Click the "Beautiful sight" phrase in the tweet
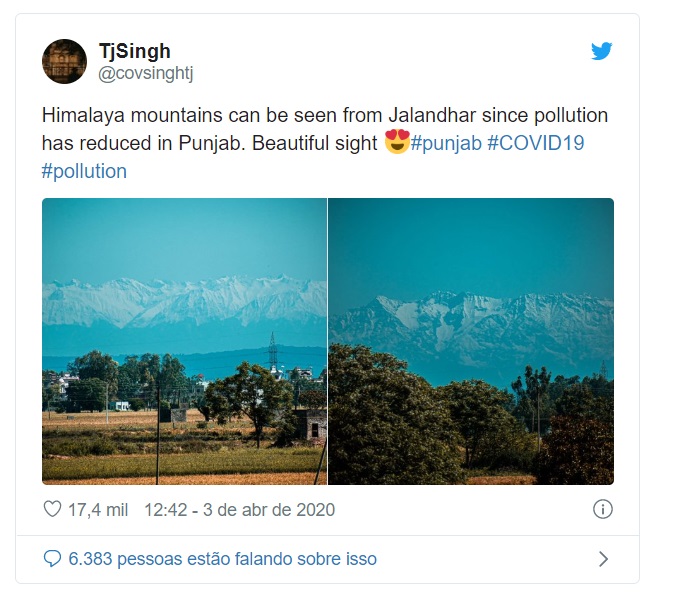 click(315, 143)
